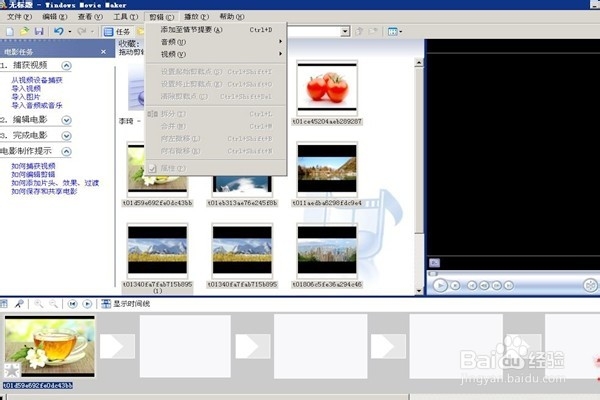Expand the 编辑电影 section
Screen dimensions: 600x400
point(66,120)
